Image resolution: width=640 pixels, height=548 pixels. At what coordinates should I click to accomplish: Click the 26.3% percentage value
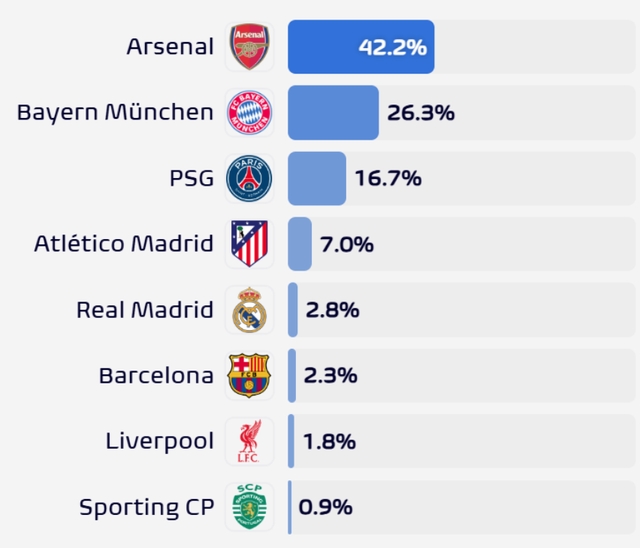(x=421, y=112)
